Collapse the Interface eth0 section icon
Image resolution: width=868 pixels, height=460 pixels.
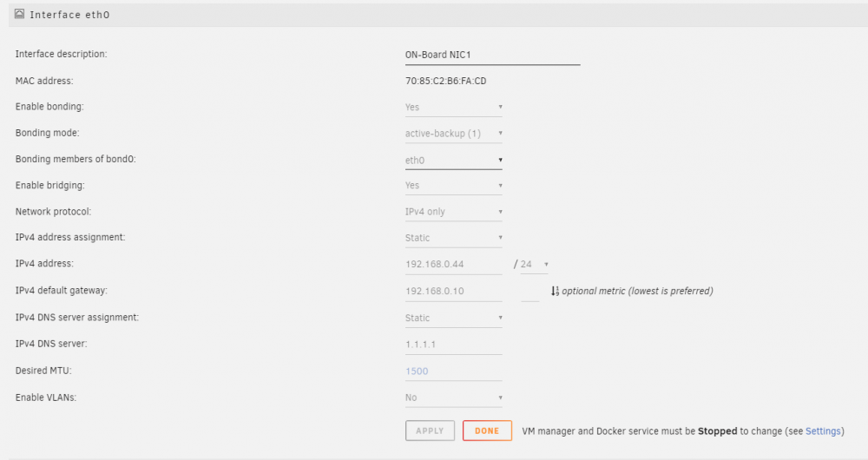[19, 15]
